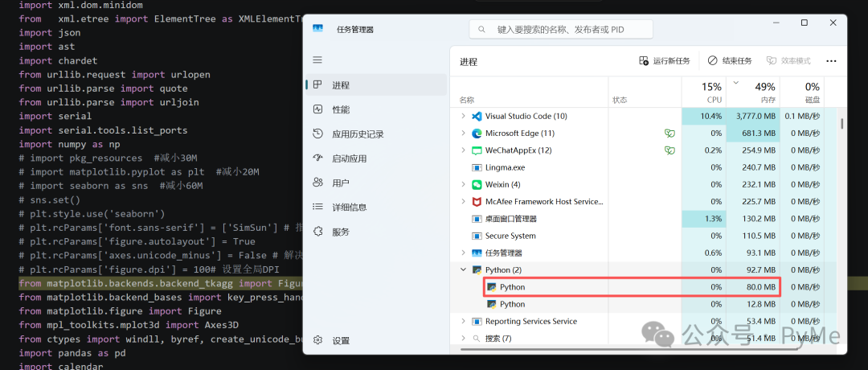Expand the 任务管理器 process group
Viewport: 868px width, 370px height.
(464, 253)
